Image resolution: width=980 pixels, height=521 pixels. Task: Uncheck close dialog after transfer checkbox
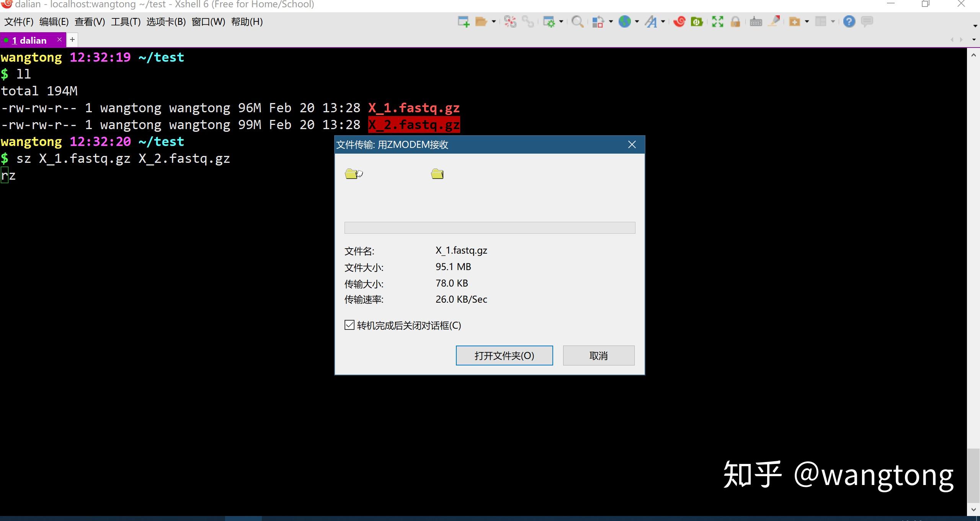(x=349, y=325)
